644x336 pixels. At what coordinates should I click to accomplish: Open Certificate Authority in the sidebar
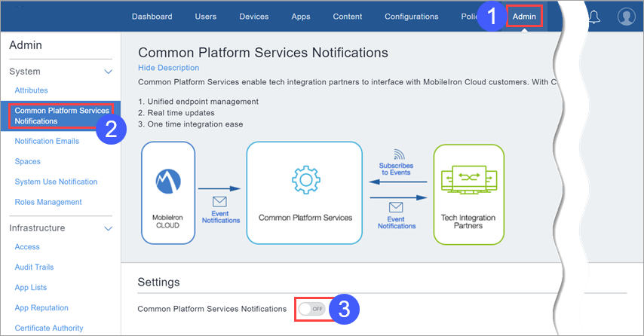[x=49, y=328]
